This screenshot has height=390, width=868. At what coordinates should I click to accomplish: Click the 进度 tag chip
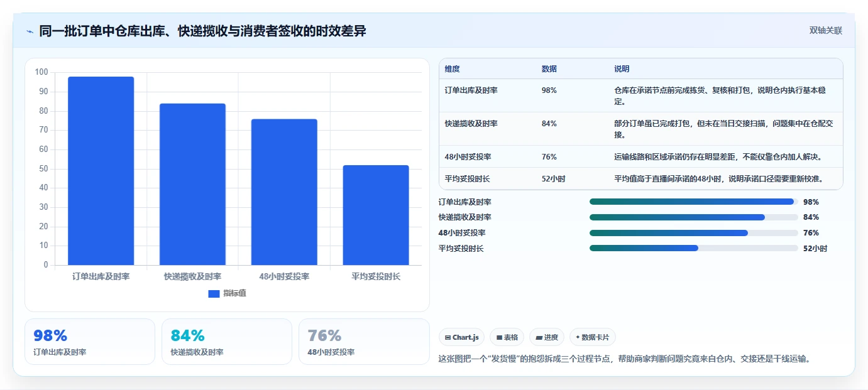click(x=547, y=337)
